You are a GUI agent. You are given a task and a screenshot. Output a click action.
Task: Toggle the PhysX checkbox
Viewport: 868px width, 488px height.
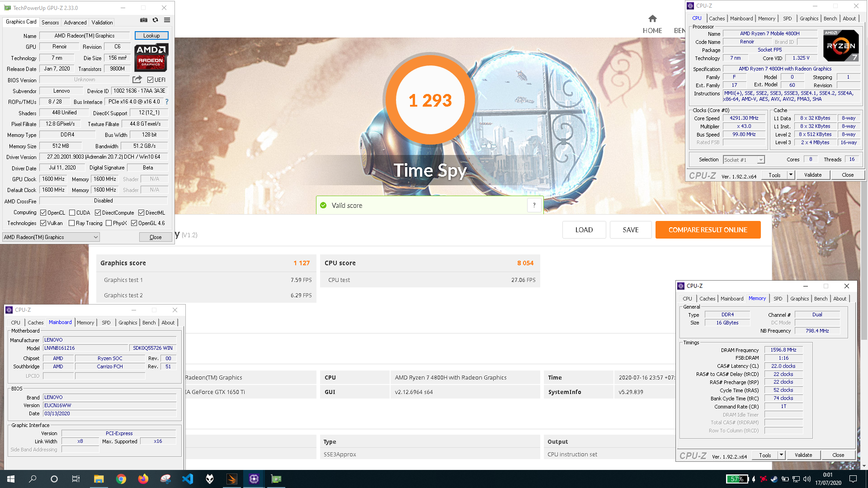coord(108,223)
